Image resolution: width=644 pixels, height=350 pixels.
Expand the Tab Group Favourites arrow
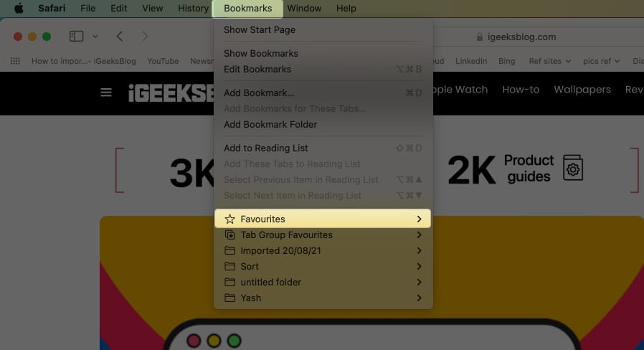click(x=419, y=235)
